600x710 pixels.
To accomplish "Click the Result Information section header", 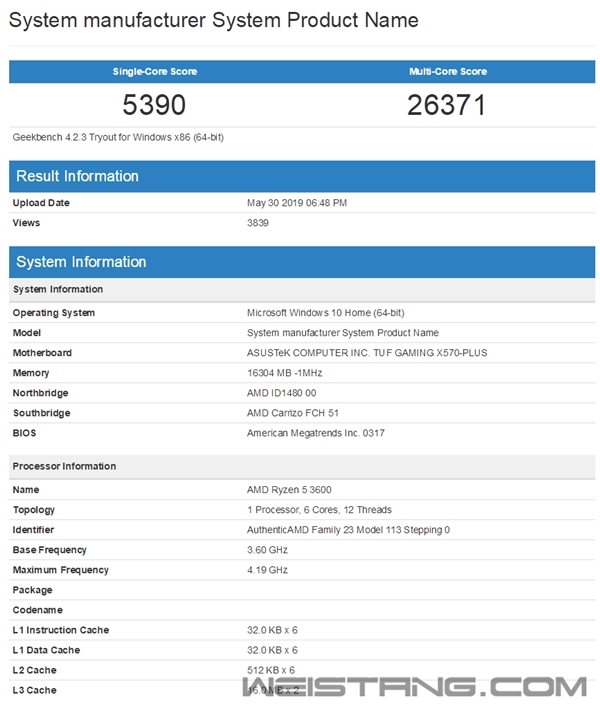I will [77, 176].
